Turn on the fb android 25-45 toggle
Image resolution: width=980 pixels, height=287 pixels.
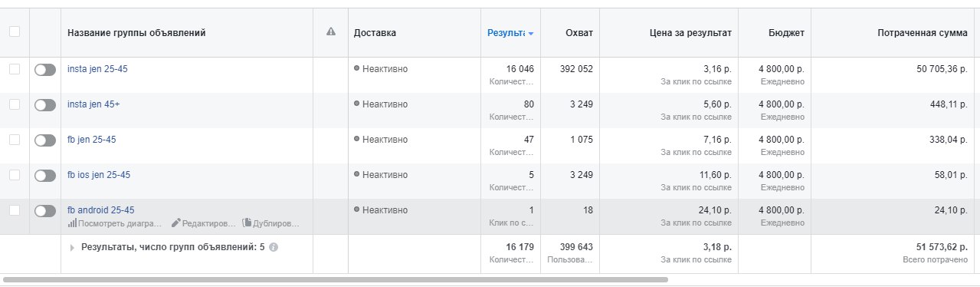pyautogui.click(x=45, y=211)
